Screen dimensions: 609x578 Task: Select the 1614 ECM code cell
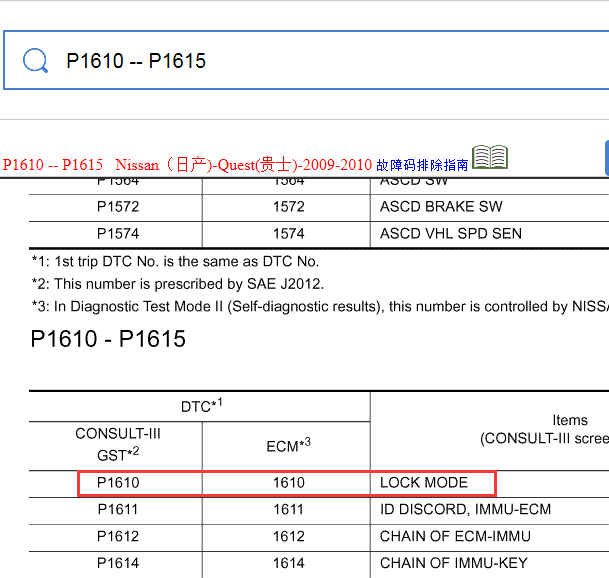[289, 563]
